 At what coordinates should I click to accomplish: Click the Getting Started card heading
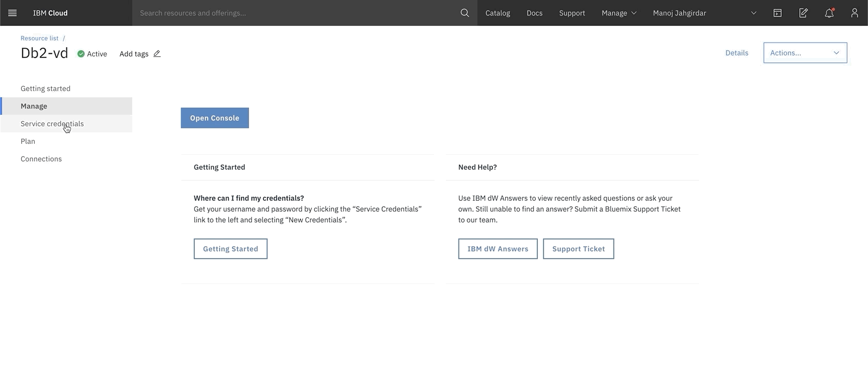(219, 167)
